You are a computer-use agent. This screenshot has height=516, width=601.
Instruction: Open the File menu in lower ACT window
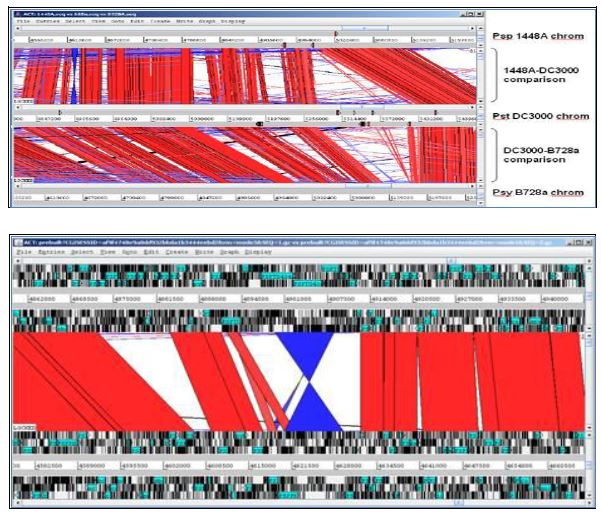coord(23,252)
